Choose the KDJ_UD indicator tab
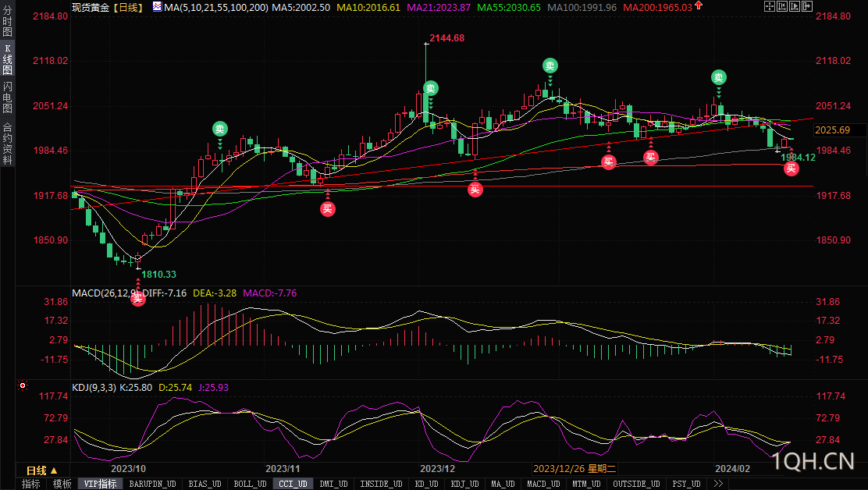This screenshot has height=490, width=868. coord(464,484)
